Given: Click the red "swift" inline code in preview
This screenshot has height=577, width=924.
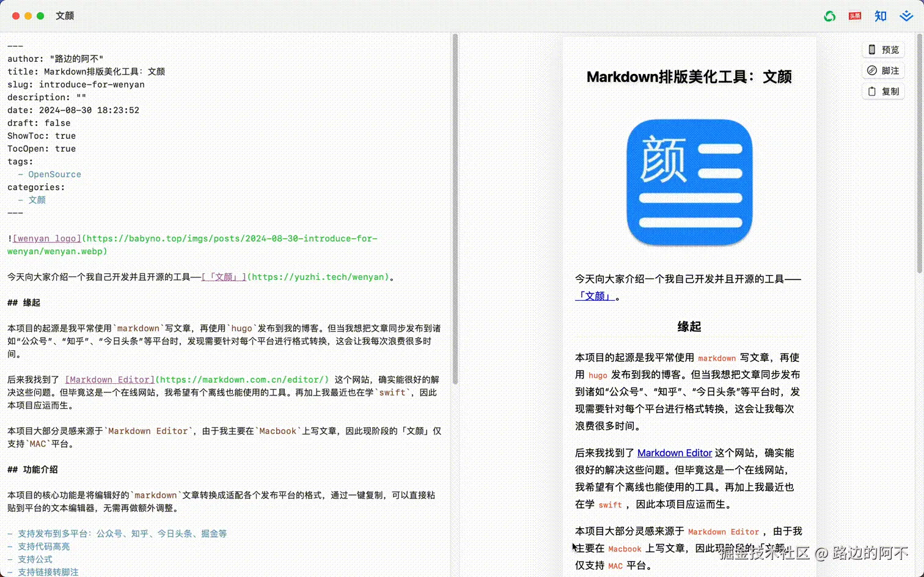Looking at the screenshot, I should point(610,505).
